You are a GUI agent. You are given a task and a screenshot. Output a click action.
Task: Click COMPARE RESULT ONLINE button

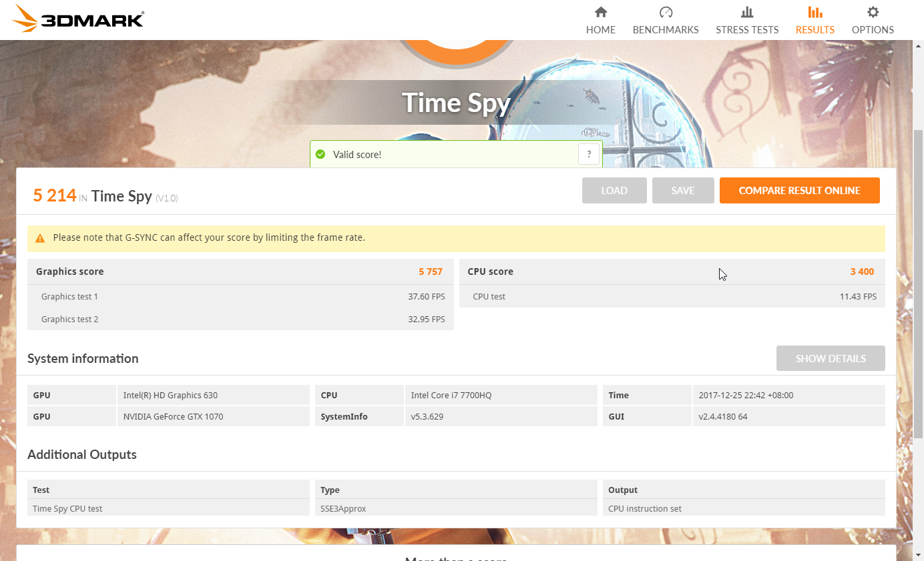(x=800, y=190)
